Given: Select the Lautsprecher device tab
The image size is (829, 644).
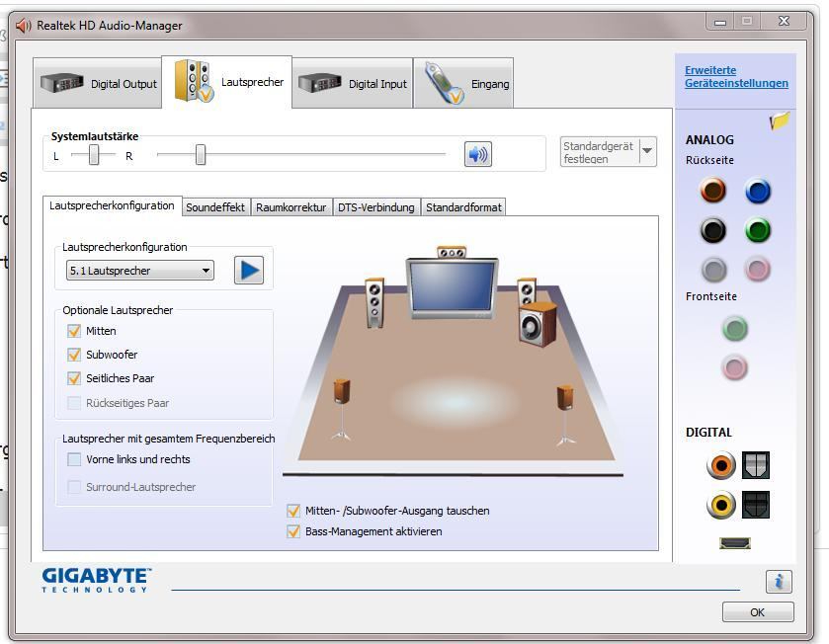Looking at the screenshot, I should click(x=227, y=82).
